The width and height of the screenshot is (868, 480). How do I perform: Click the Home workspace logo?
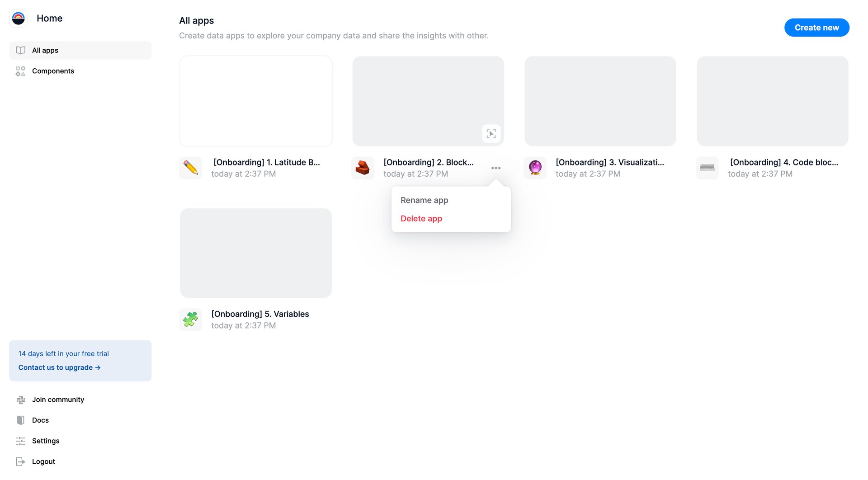point(19,19)
